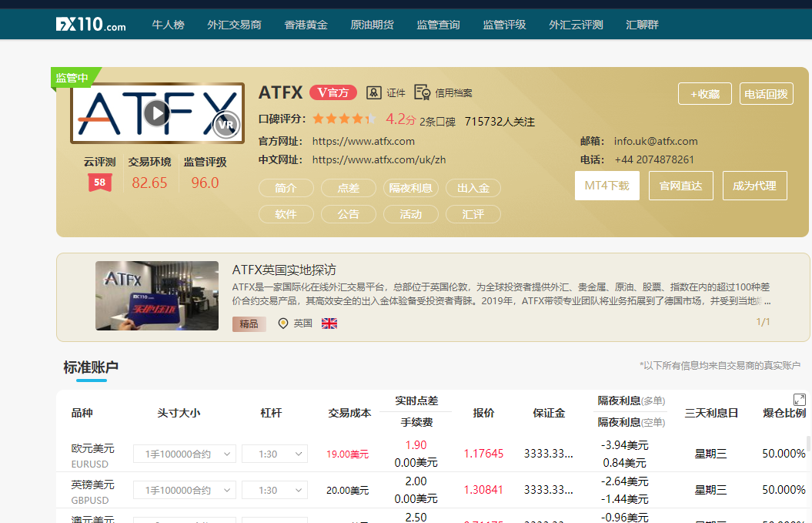The height and width of the screenshot is (523, 812).
Task: Click the location pin icon beside 英国
Action: [282, 324]
